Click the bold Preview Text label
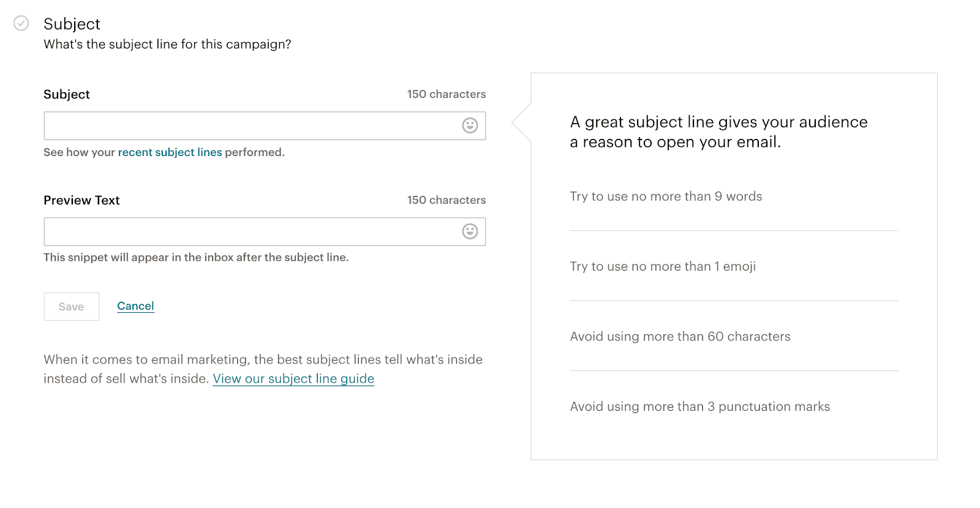980x508 pixels. [x=81, y=200]
